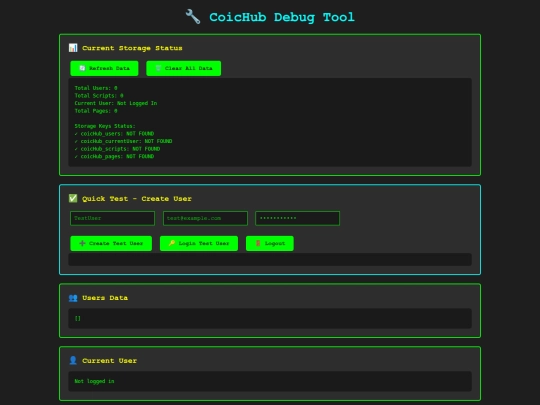
Task: Select the 'Total Users: 0' line
Action: (x=96, y=88)
